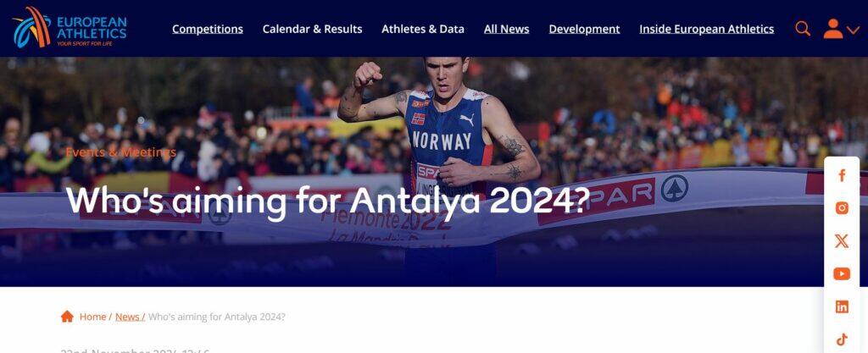The image size is (868, 353).
Task: Open the TikTok icon in sidebar
Action: (x=842, y=339)
